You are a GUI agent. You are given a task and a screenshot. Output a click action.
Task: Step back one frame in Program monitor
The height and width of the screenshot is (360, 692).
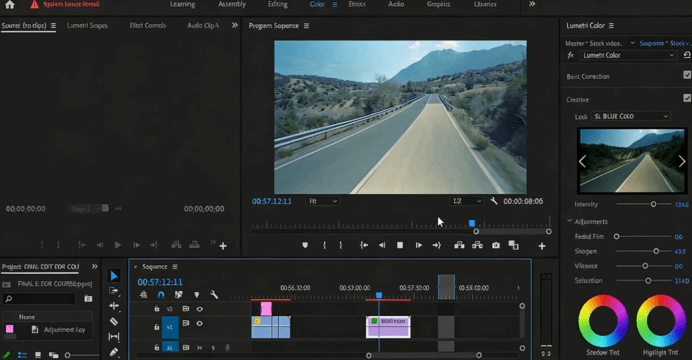coord(382,245)
